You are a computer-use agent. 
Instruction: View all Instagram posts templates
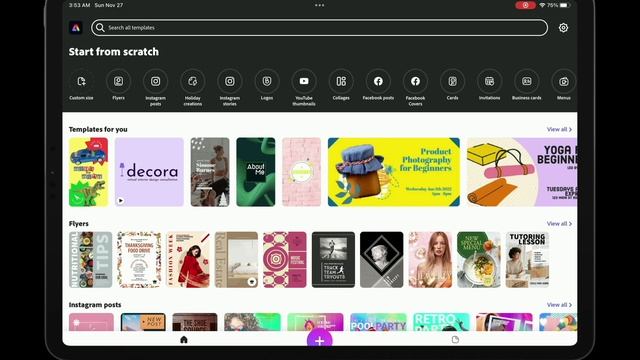click(x=559, y=305)
